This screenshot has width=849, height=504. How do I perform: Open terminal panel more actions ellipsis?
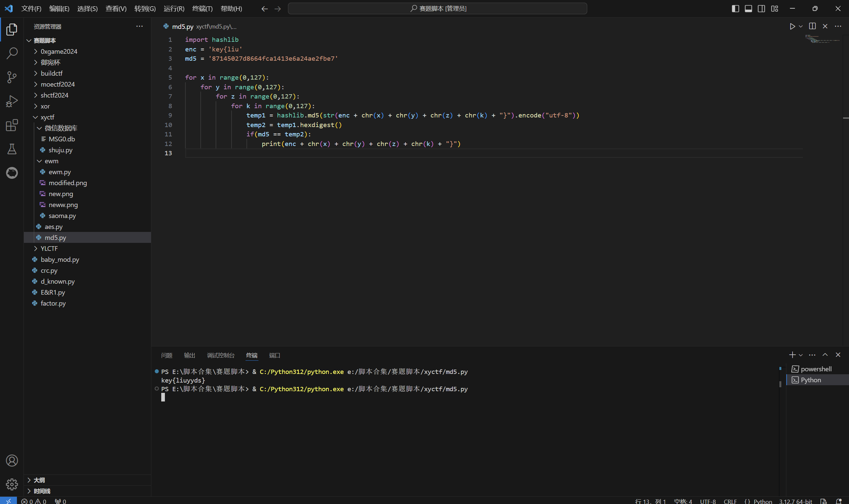812,355
